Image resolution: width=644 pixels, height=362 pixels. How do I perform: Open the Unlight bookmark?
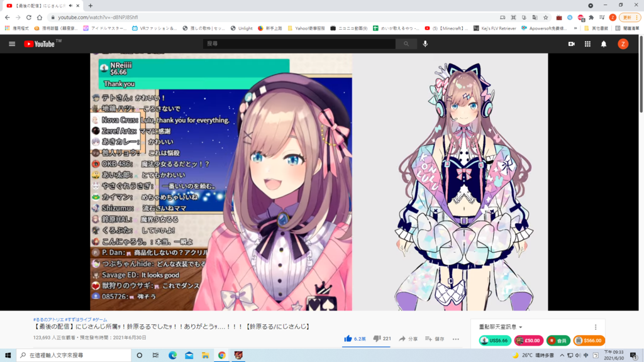coord(241,28)
